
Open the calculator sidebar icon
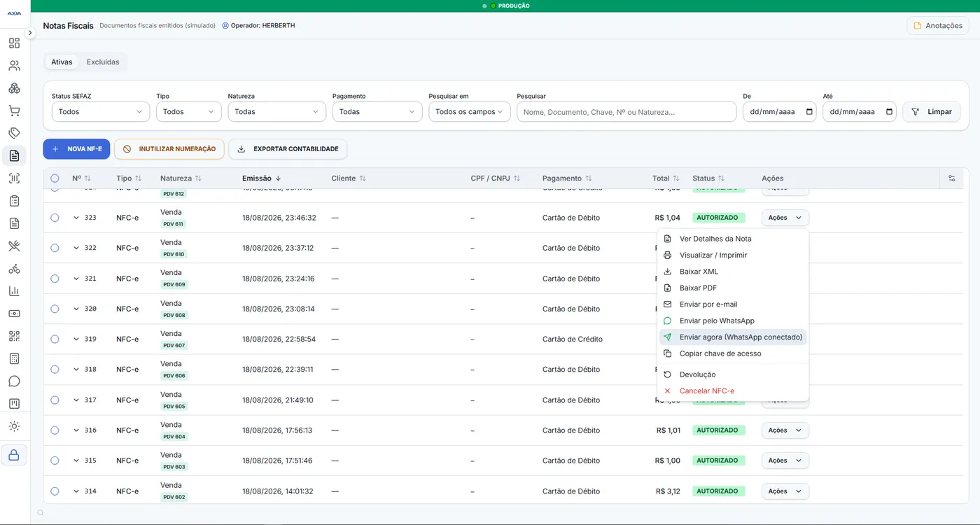pos(14,358)
